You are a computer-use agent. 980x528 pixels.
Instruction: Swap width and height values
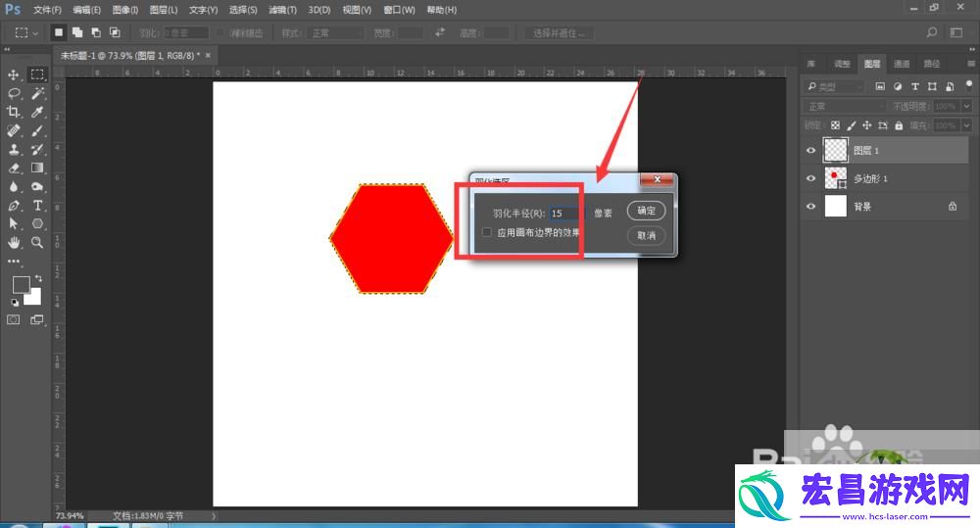coord(440,32)
